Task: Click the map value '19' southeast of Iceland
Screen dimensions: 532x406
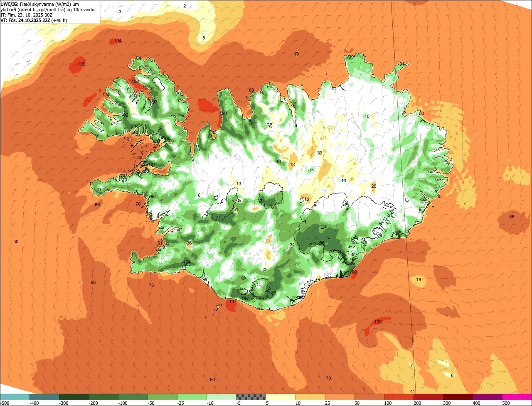Action: [x=419, y=280]
